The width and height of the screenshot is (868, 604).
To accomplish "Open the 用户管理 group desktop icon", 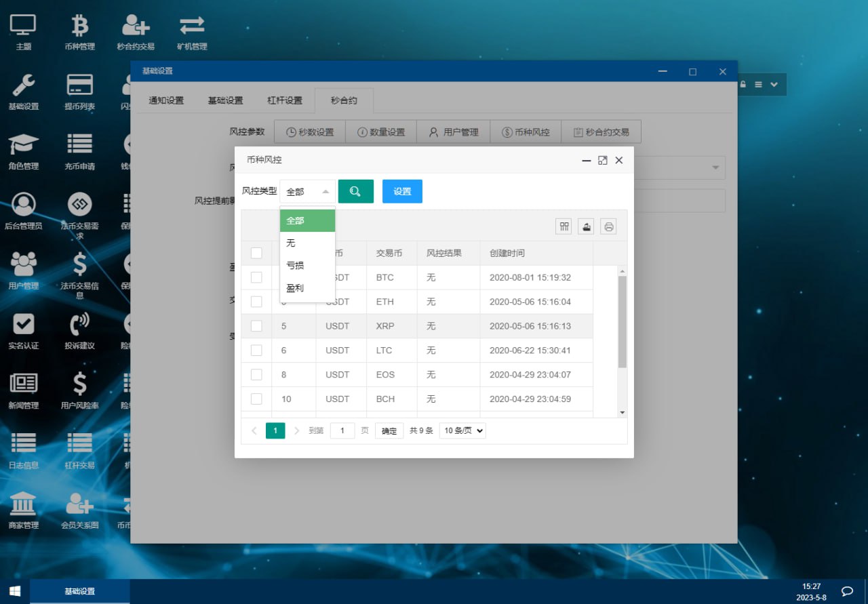I will pos(23,270).
